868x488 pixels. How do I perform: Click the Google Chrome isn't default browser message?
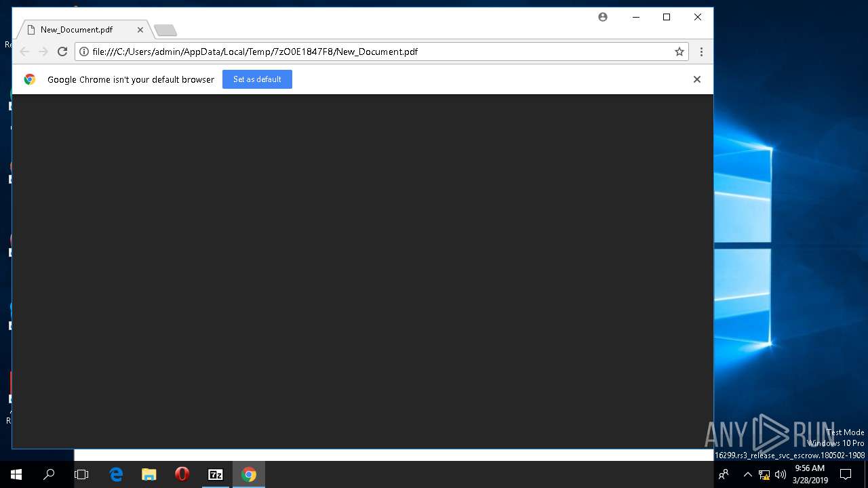click(x=131, y=79)
